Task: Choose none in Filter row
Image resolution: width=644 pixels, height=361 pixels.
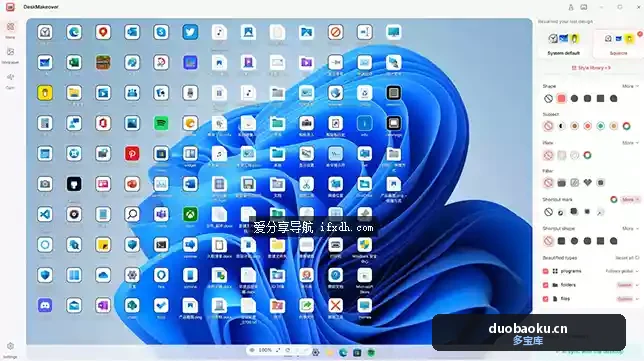Action: coord(548,183)
